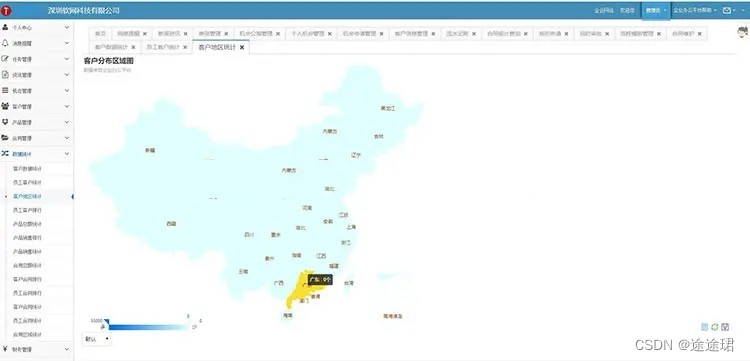Viewport: 750px width, 361px height.
Task: Close the 客户数据统计 tab
Action: click(x=133, y=47)
